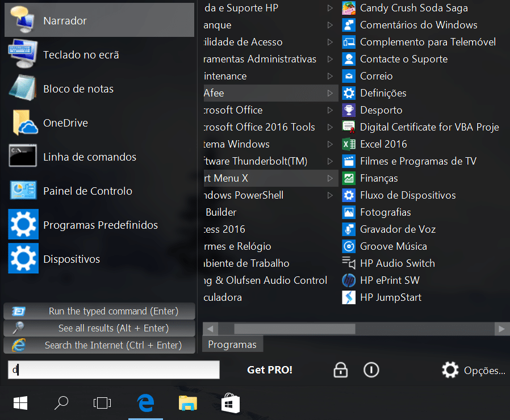This screenshot has width=510, height=420.
Task: Open the Definições gear icon
Action: tap(349, 93)
